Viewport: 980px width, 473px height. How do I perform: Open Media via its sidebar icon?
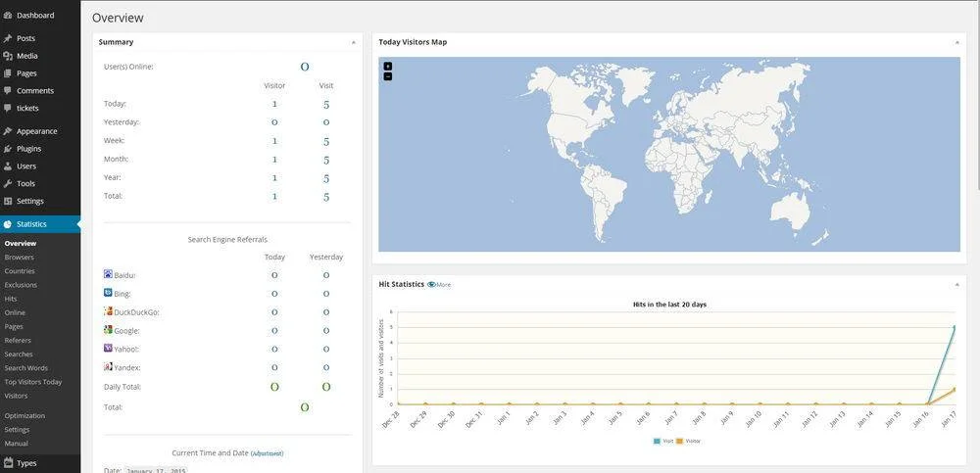(8, 56)
